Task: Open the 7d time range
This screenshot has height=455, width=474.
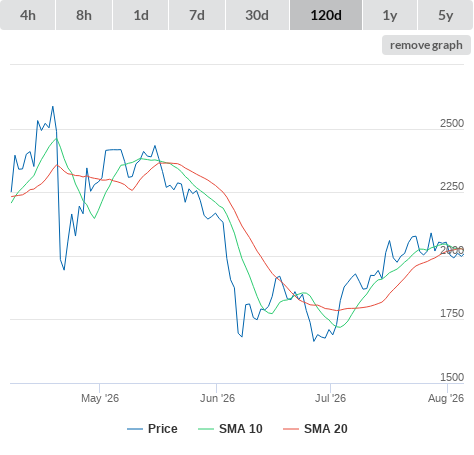Action: (197, 15)
